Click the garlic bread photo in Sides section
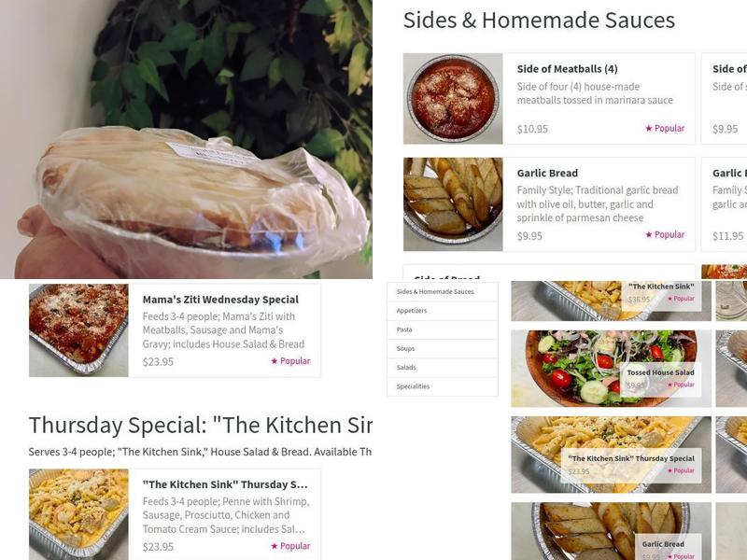 pos(453,204)
